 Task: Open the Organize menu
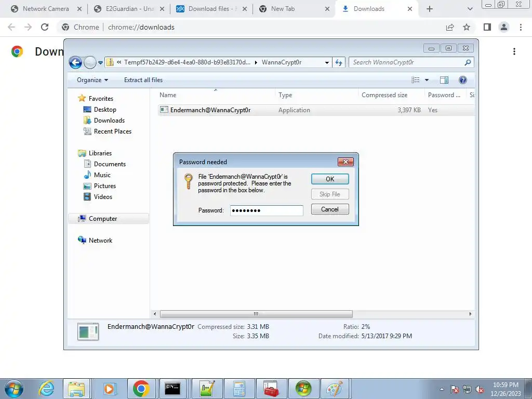tap(92, 80)
